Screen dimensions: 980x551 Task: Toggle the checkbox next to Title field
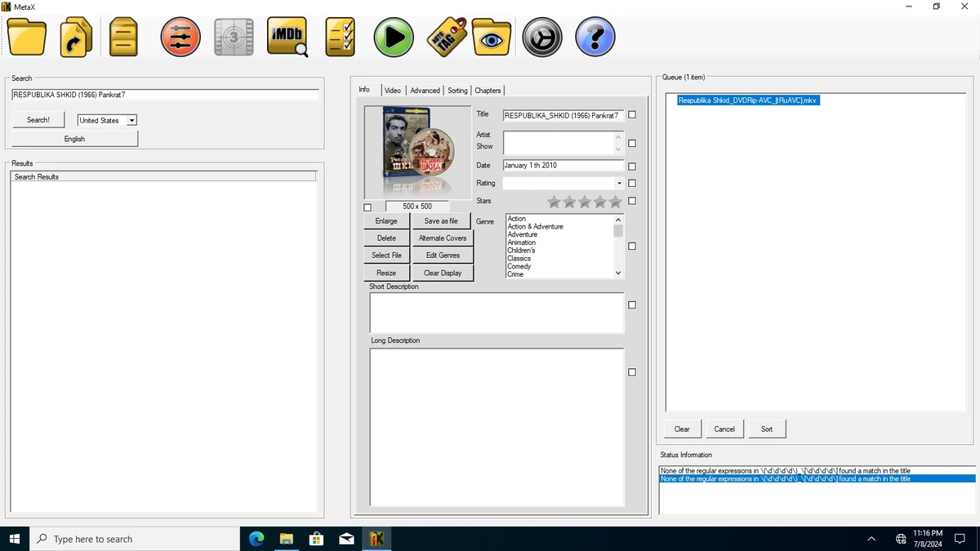(632, 115)
